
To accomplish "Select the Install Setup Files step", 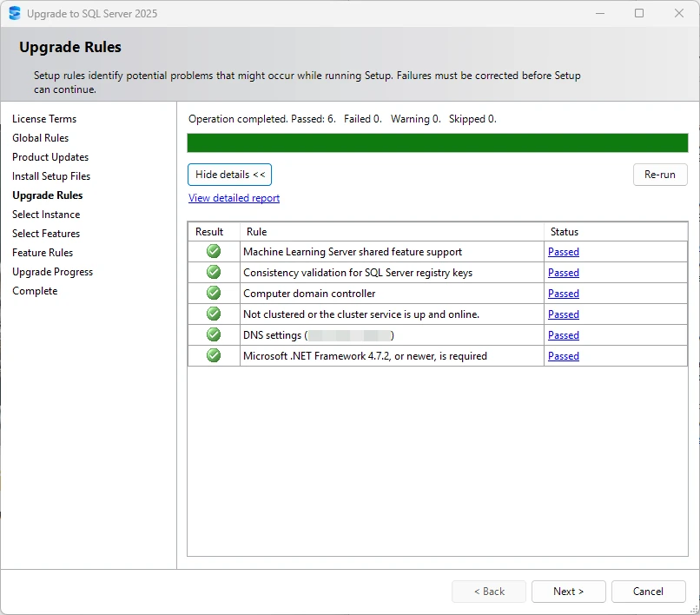I will point(51,176).
